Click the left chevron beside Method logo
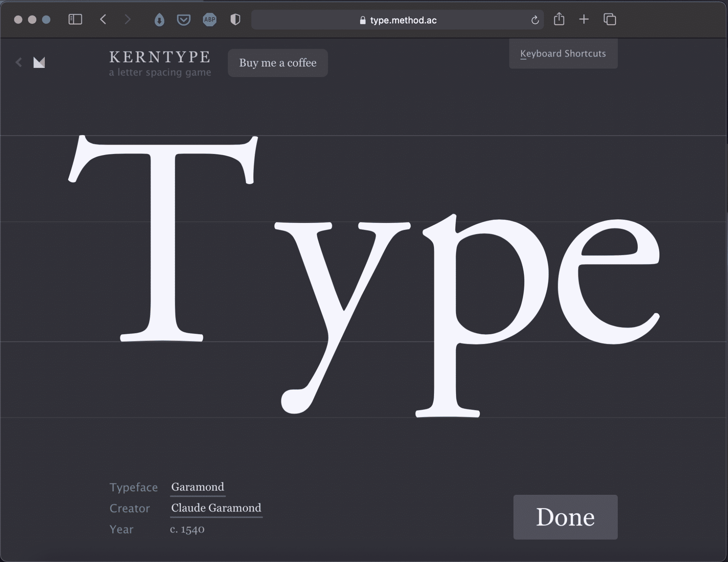728x562 pixels. [x=19, y=63]
